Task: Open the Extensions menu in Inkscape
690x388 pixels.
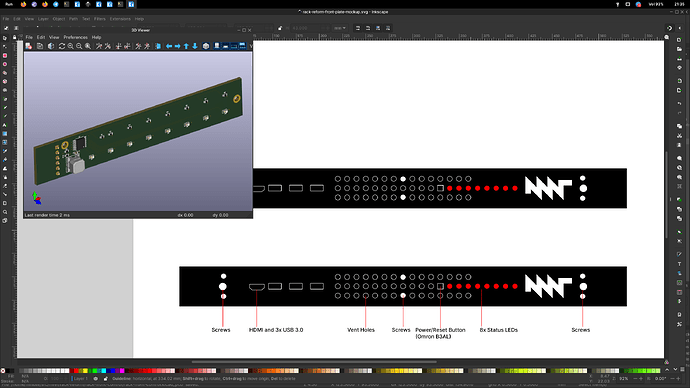Action: [x=120, y=19]
